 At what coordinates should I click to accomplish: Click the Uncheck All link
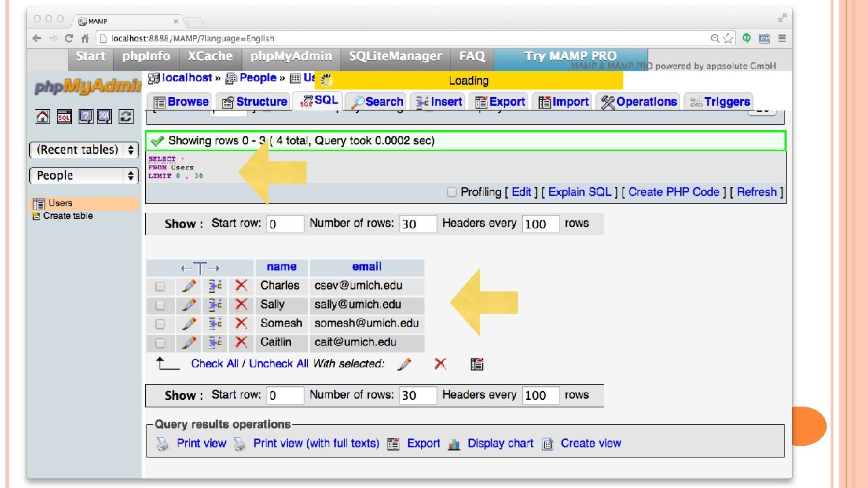coord(279,364)
